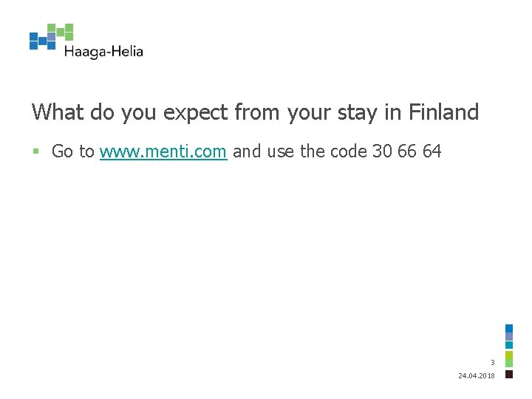Pick the purple square in corner strip
The image size is (532, 399).
point(509,337)
